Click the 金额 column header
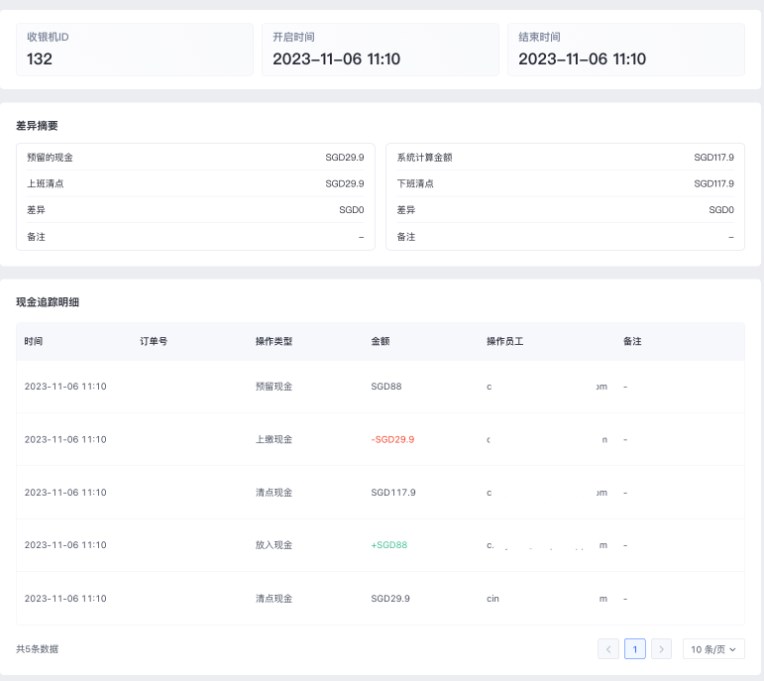The height and width of the screenshot is (681, 764). coord(380,341)
